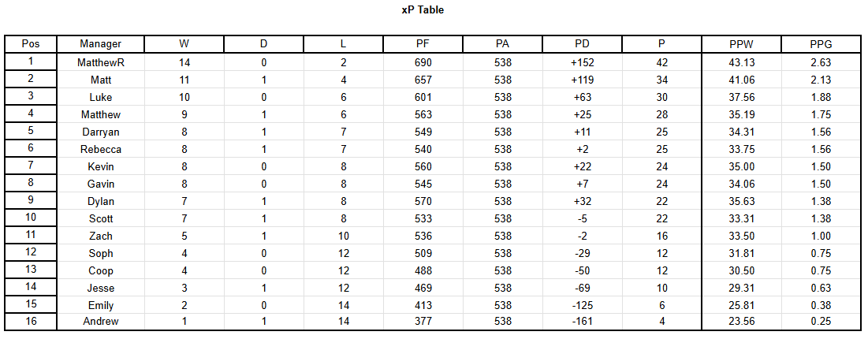The image size is (868, 339).
Task: Select Zach's PPG value 1.00
Action: tap(822, 236)
